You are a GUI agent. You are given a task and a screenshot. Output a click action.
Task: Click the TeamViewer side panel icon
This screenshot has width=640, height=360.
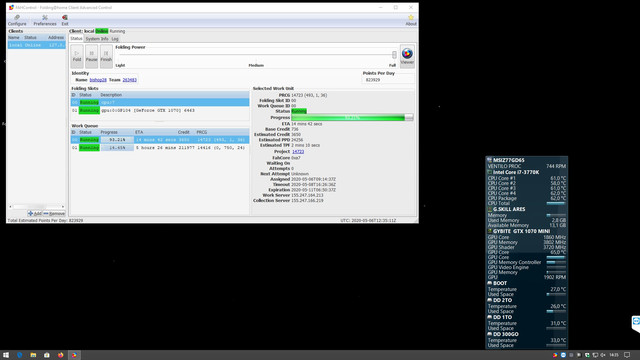pos(636,321)
